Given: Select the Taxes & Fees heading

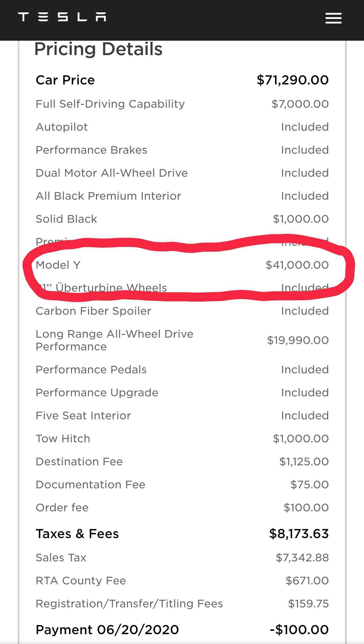Looking at the screenshot, I should [x=77, y=534].
